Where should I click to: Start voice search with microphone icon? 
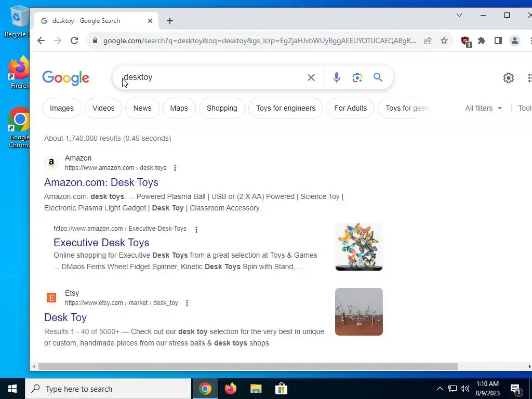(x=336, y=77)
